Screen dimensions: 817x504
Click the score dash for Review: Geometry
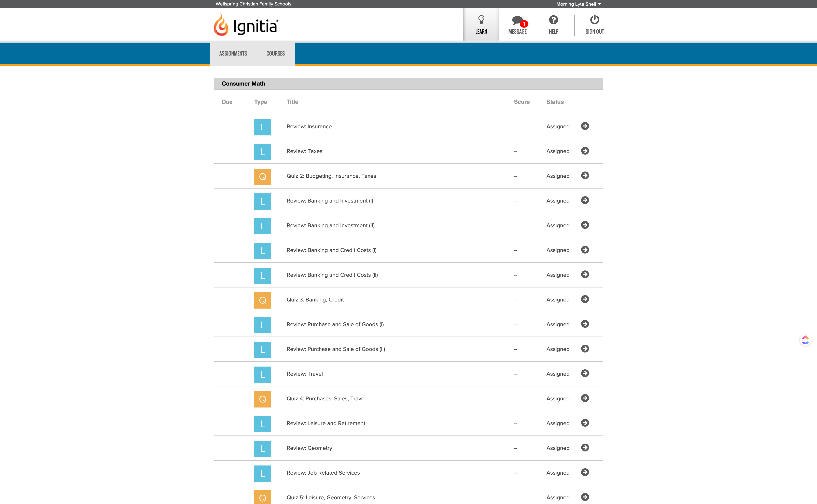(x=516, y=448)
